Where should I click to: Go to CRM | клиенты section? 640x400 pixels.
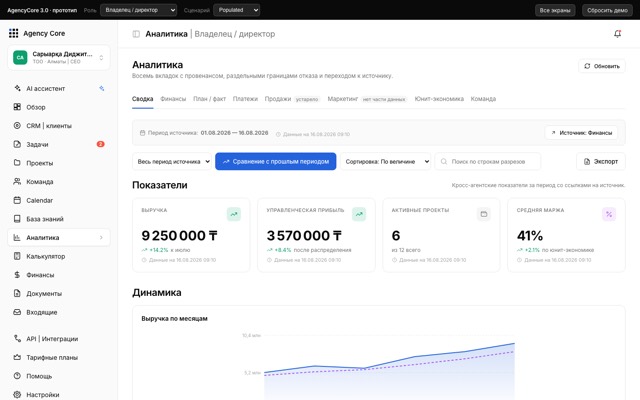(59, 126)
